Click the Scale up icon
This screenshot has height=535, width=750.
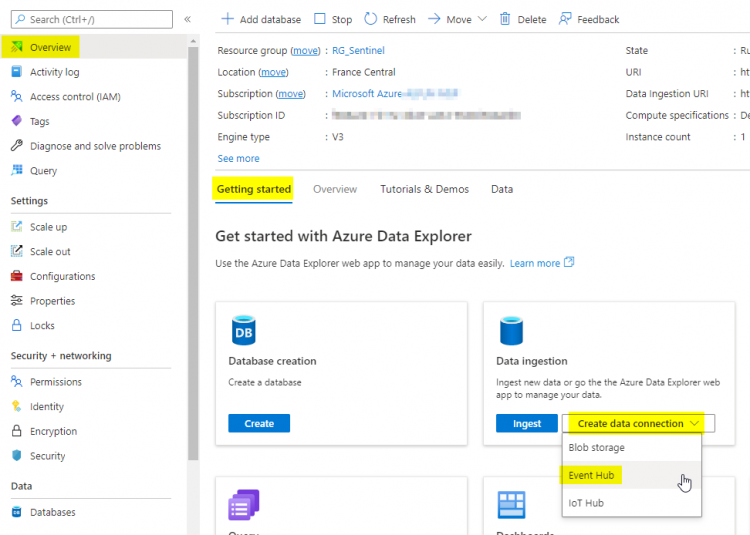[x=17, y=227]
